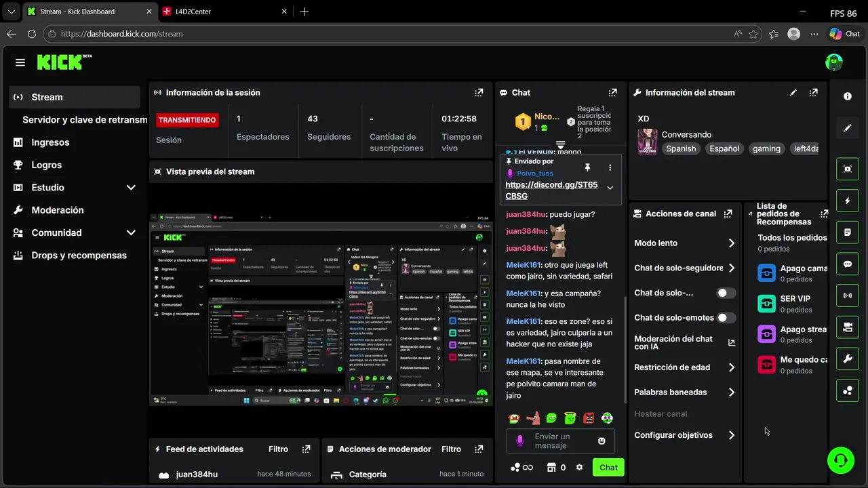This screenshot has height=488, width=868.
Task: Toggle the lightning bolt activity widget in the right sidebar
Action: tap(848, 201)
